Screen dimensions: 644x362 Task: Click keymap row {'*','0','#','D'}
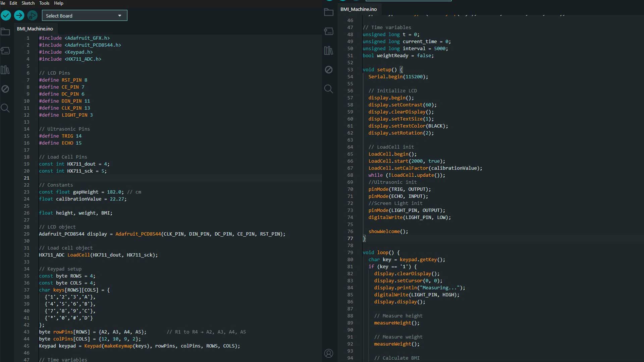[x=69, y=318]
